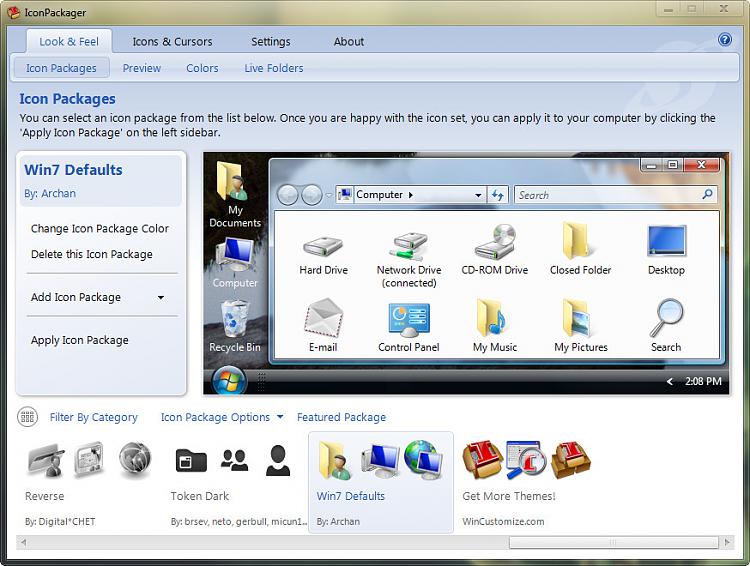Screen dimensions: 750x566
Task: Click the 2:08 PM clock in preview
Action: tap(703, 381)
